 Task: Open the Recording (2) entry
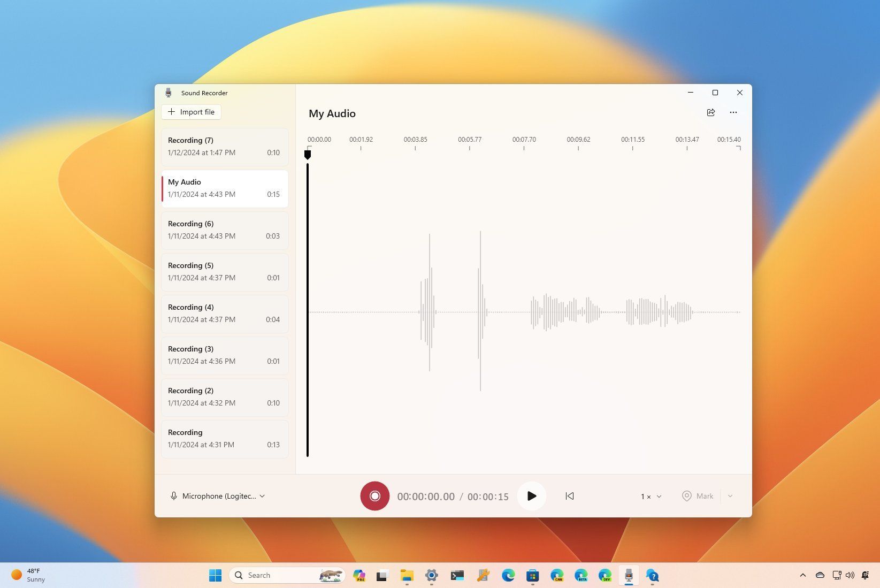coord(224,396)
